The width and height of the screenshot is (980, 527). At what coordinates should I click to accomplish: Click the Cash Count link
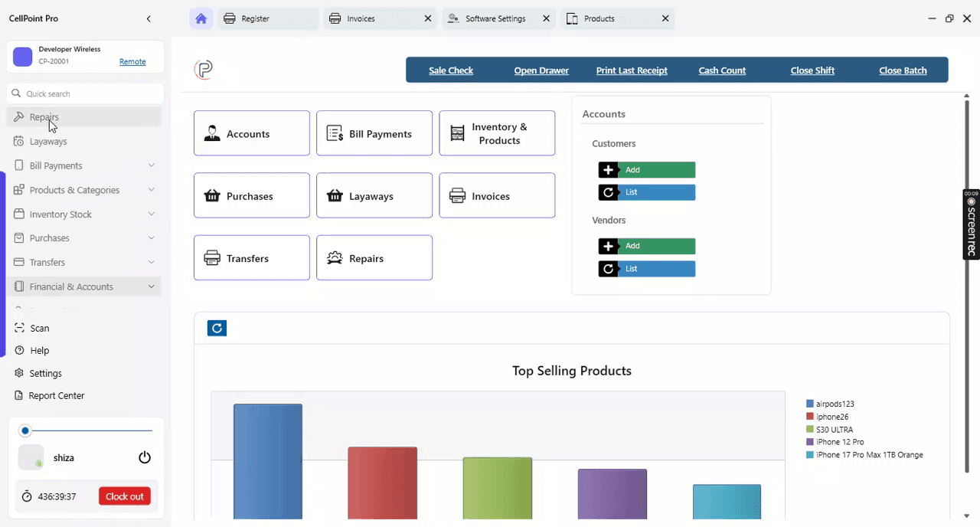(722, 70)
